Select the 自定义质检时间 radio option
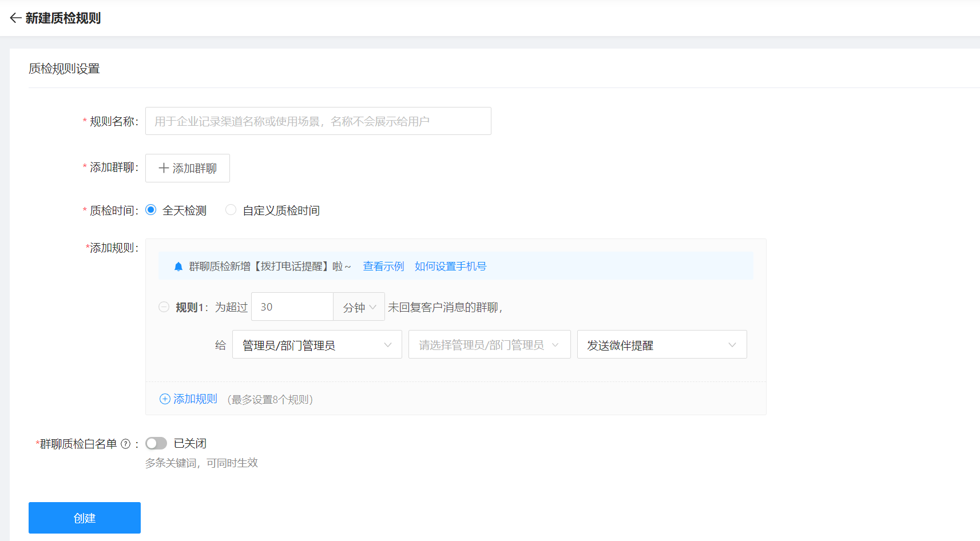The width and height of the screenshot is (980, 541). 231,210
